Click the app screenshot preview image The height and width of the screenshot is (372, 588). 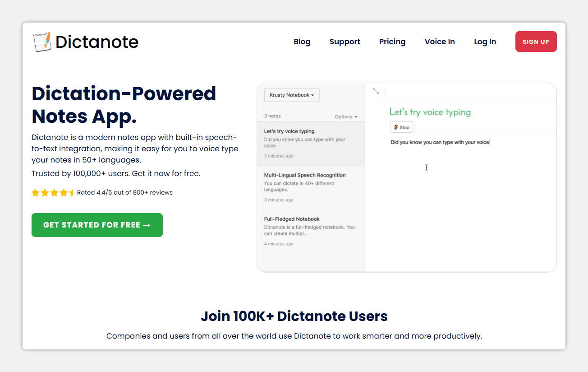(407, 177)
